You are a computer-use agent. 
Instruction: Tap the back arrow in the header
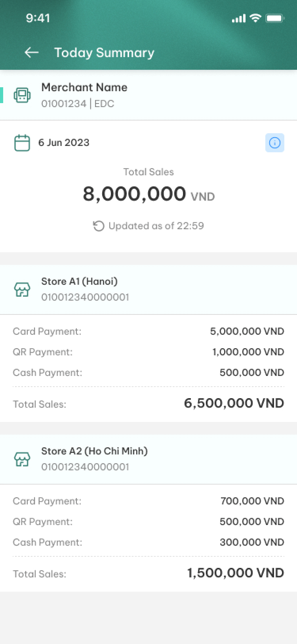(x=32, y=52)
